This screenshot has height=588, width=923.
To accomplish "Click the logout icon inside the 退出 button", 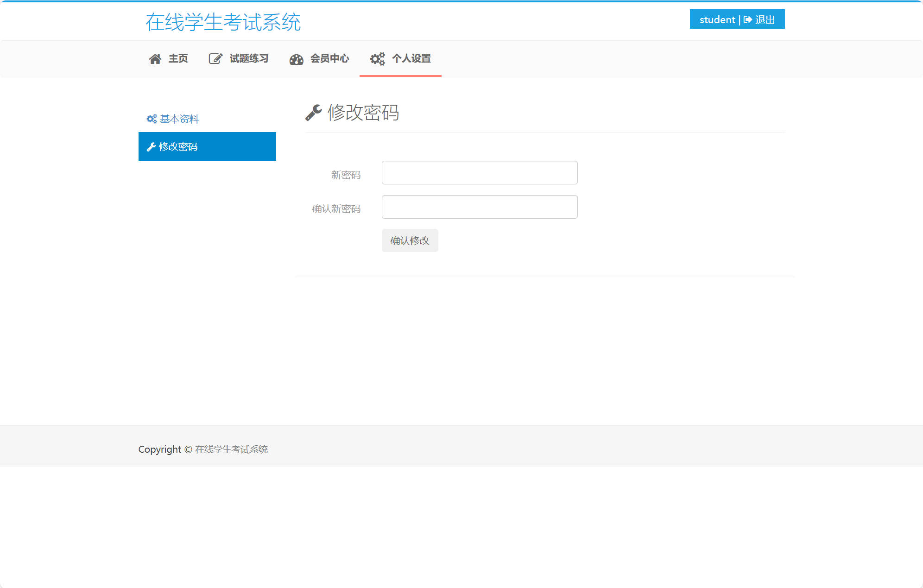I will pyautogui.click(x=747, y=19).
